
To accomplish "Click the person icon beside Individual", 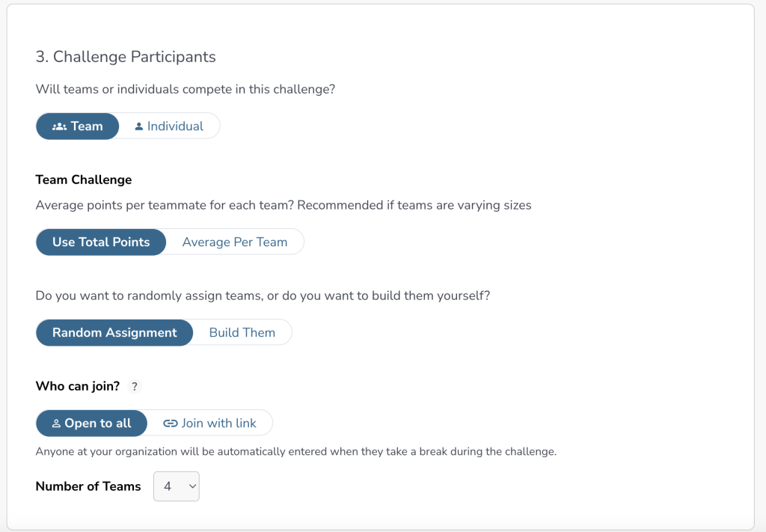I will pos(138,126).
